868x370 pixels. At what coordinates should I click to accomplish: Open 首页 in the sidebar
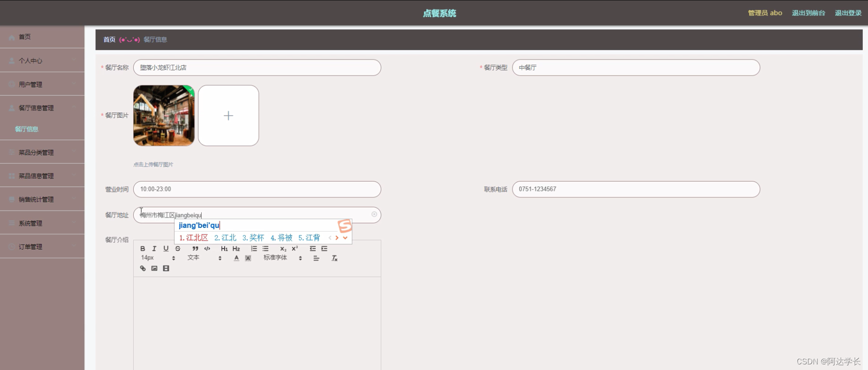[42, 37]
